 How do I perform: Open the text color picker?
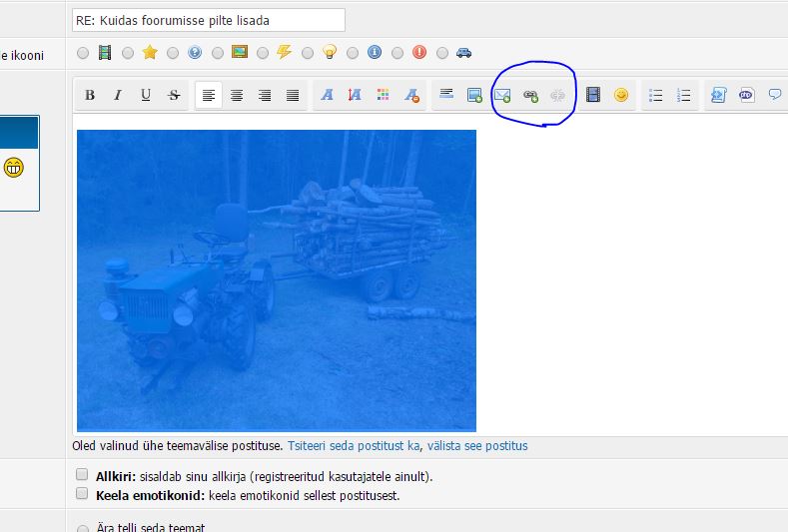pos(383,96)
